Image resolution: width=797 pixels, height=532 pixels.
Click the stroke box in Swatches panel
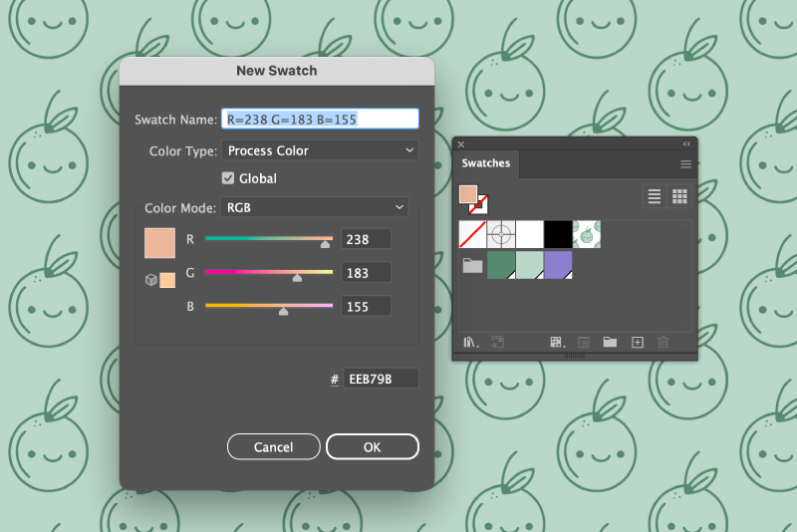(482, 206)
